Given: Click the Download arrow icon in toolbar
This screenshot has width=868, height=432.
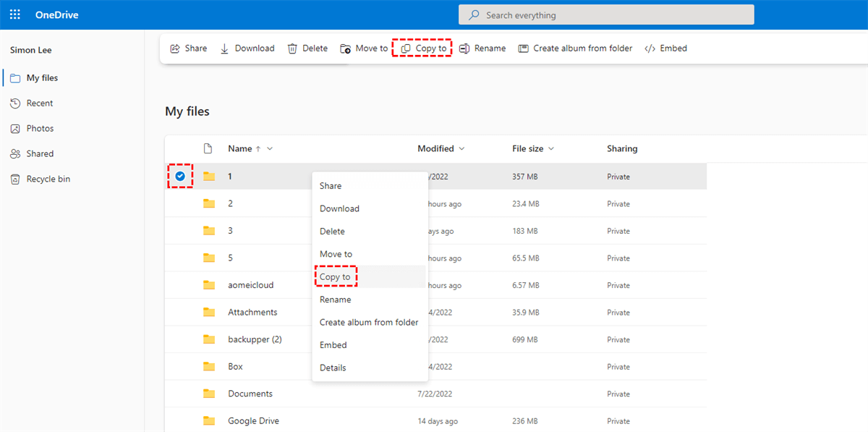Looking at the screenshot, I should [224, 48].
